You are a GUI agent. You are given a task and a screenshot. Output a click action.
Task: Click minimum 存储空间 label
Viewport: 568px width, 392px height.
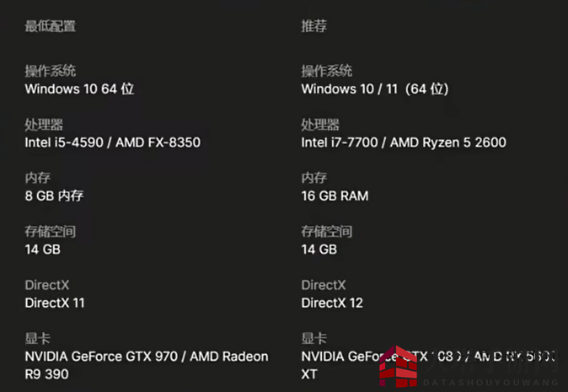50,232
